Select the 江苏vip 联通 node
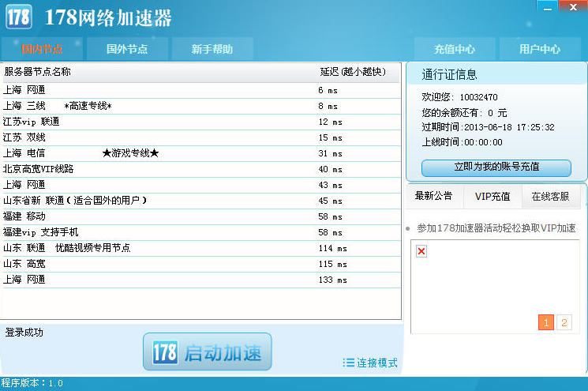Image resolution: width=588 pixels, height=391 pixels. point(202,122)
